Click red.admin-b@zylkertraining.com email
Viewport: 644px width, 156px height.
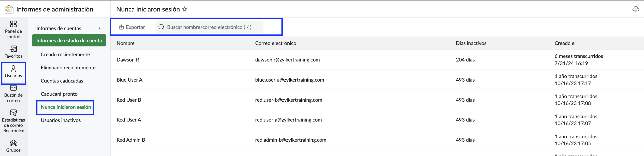coord(291,140)
